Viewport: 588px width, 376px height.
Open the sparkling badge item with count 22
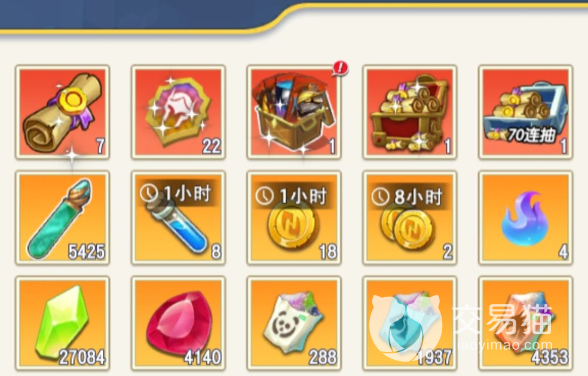tap(178, 112)
